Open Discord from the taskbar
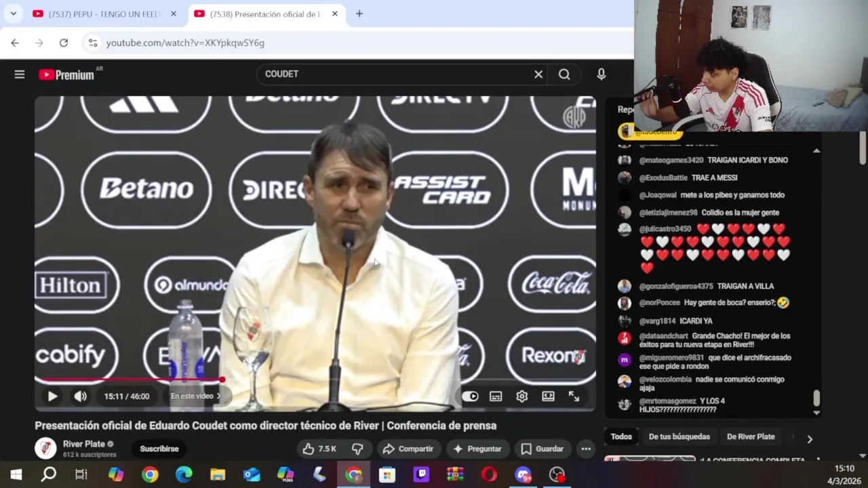Viewport: 868px width, 488px height. (x=523, y=474)
